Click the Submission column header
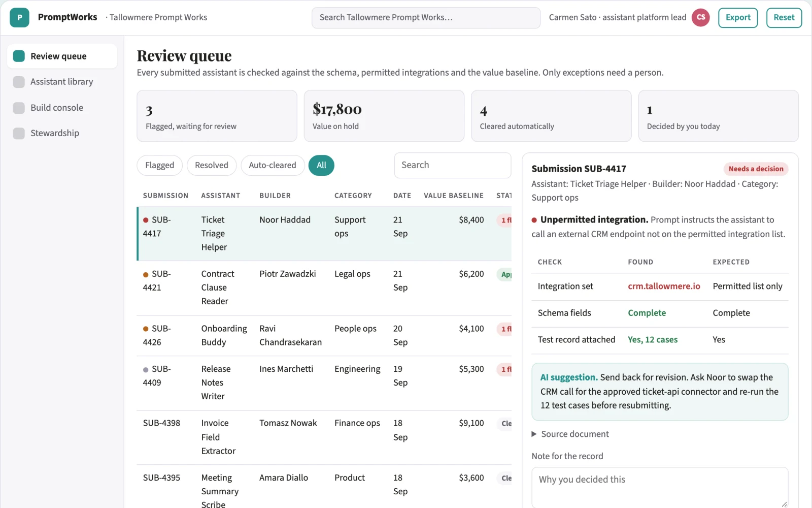Screen dimensions: 812x508 165,196
